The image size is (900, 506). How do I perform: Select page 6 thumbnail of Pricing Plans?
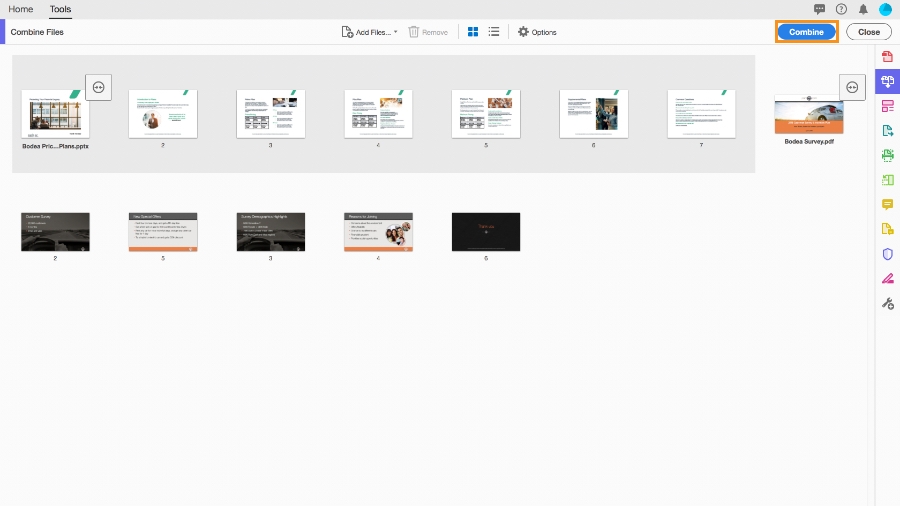[593, 114]
